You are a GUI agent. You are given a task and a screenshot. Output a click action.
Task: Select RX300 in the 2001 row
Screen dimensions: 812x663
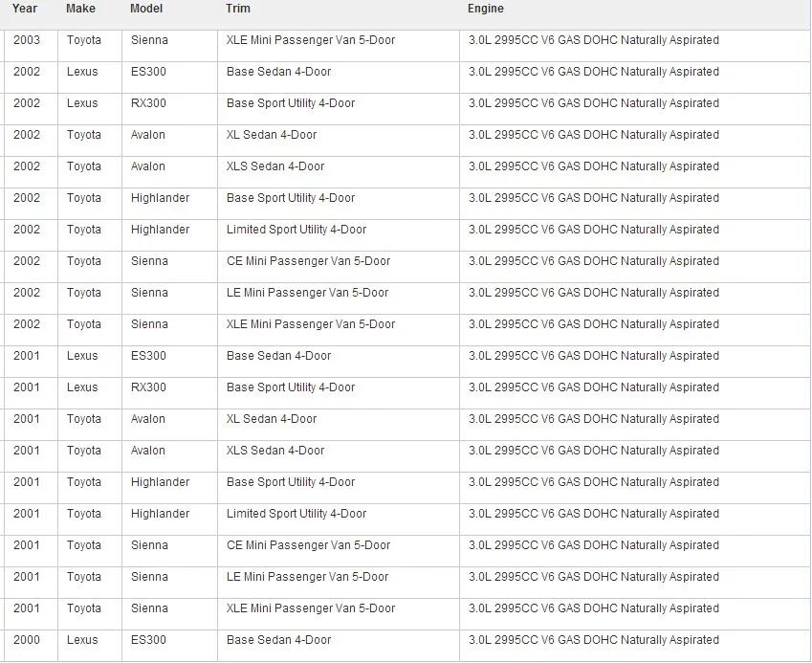click(x=148, y=388)
